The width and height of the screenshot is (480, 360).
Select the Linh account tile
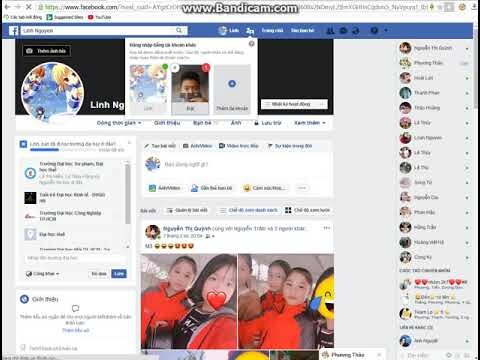148,89
